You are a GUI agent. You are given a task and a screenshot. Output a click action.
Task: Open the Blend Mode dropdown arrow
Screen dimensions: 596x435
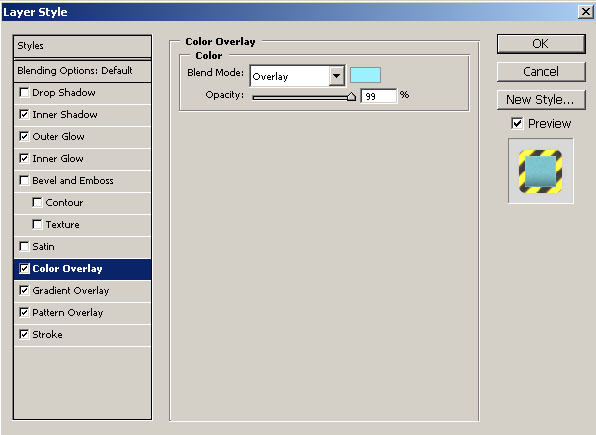tap(336, 76)
